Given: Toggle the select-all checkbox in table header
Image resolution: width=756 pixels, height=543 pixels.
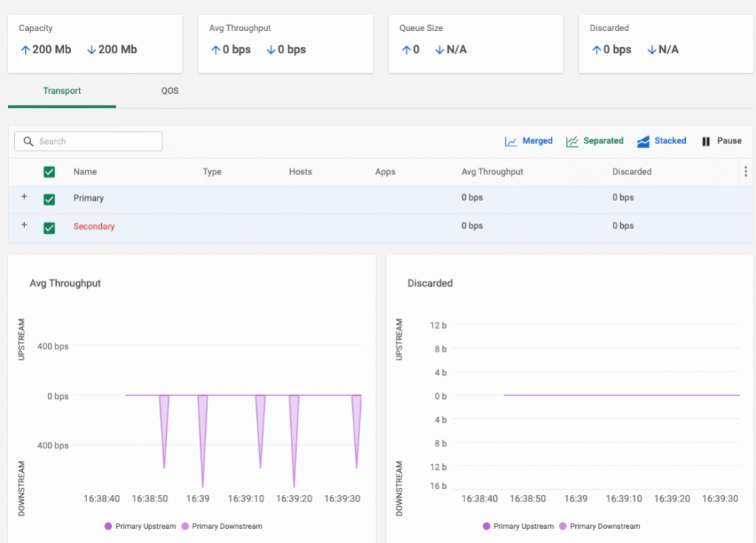Looking at the screenshot, I should [x=49, y=171].
